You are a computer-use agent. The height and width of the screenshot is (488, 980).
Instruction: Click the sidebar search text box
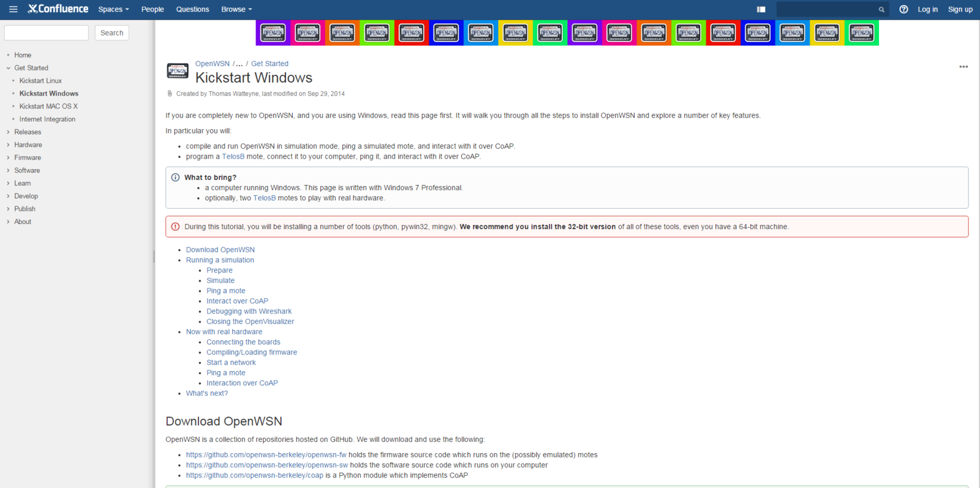[47, 32]
